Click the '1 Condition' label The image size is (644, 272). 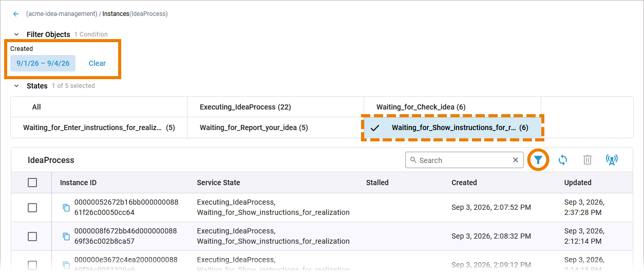pyautogui.click(x=91, y=34)
